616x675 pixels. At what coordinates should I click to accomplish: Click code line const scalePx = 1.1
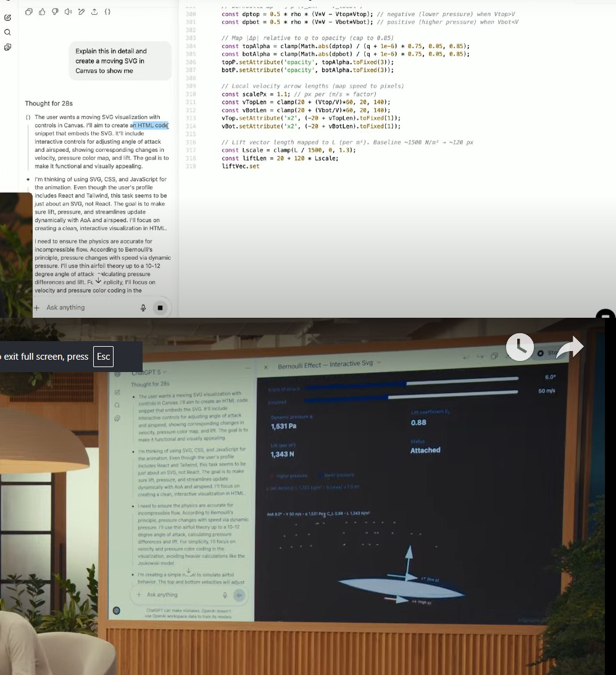tap(299, 94)
